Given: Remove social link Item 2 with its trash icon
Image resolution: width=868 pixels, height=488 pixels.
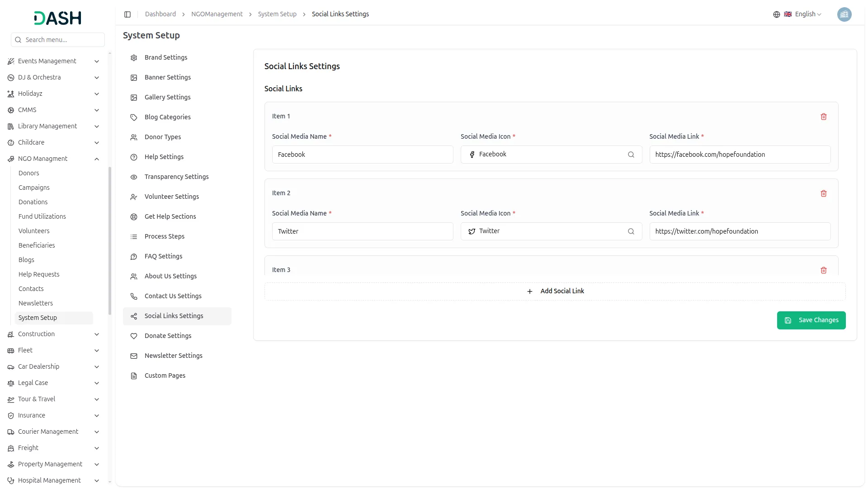Looking at the screenshot, I should tap(823, 193).
